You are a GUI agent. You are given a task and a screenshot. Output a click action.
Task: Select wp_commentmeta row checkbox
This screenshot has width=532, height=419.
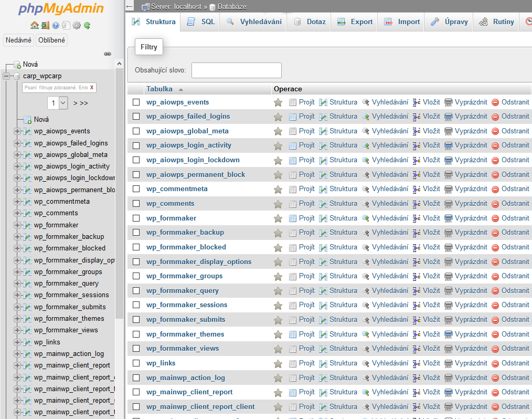pyautogui.click(x=136, y=189)
